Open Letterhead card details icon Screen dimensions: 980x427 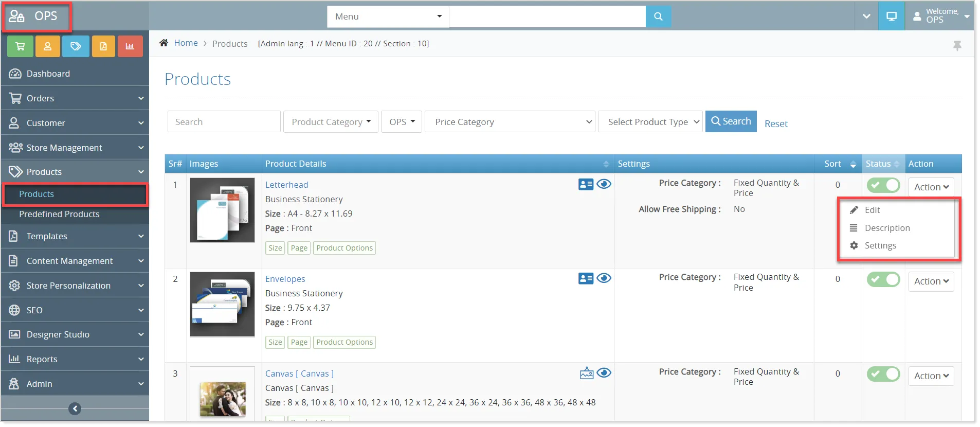(x=586, y=184)
